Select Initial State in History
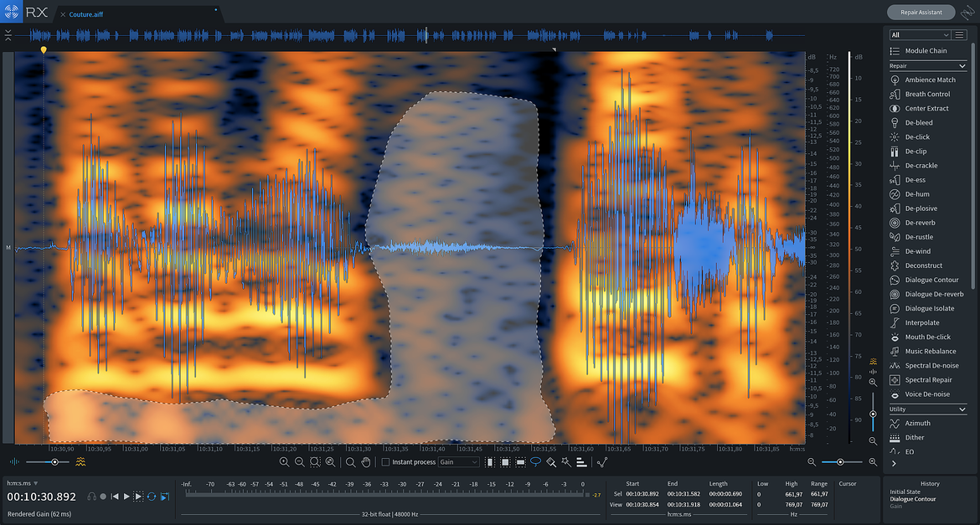The height and width of the screenshot is (525, 980). [905, 492]
